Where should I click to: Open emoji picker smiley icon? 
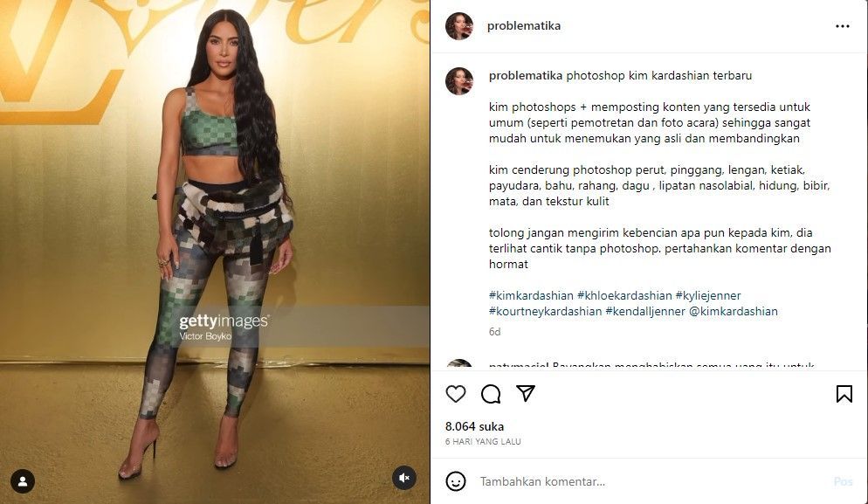[456, 481]
